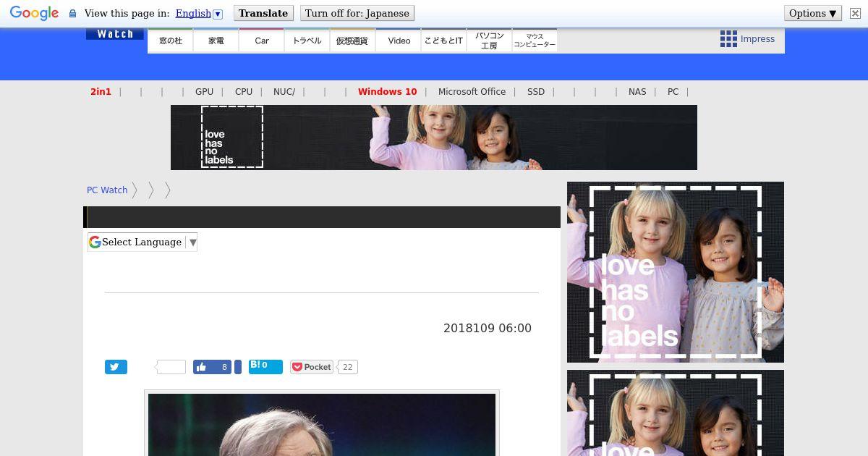The height and width of the screenshot is (456, 868).
Task: Click the Impress grid icon
Action: (728, 39)
